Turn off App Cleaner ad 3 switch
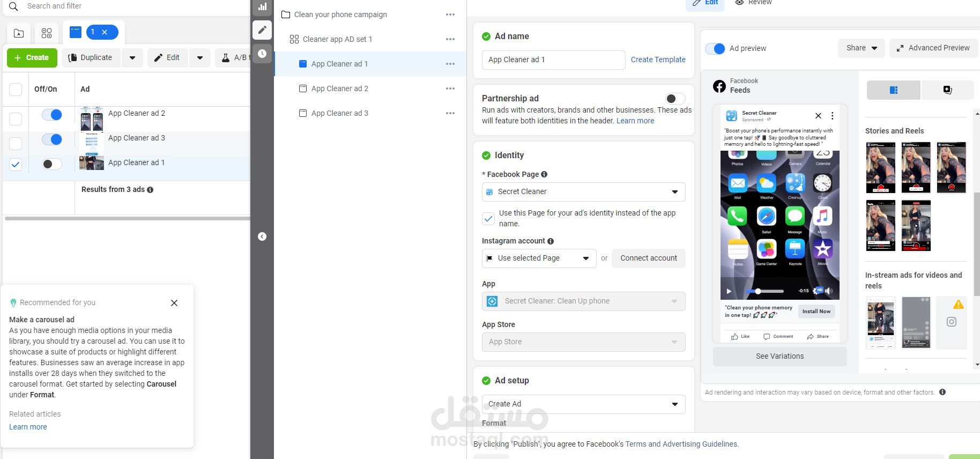 click(52, 139)
